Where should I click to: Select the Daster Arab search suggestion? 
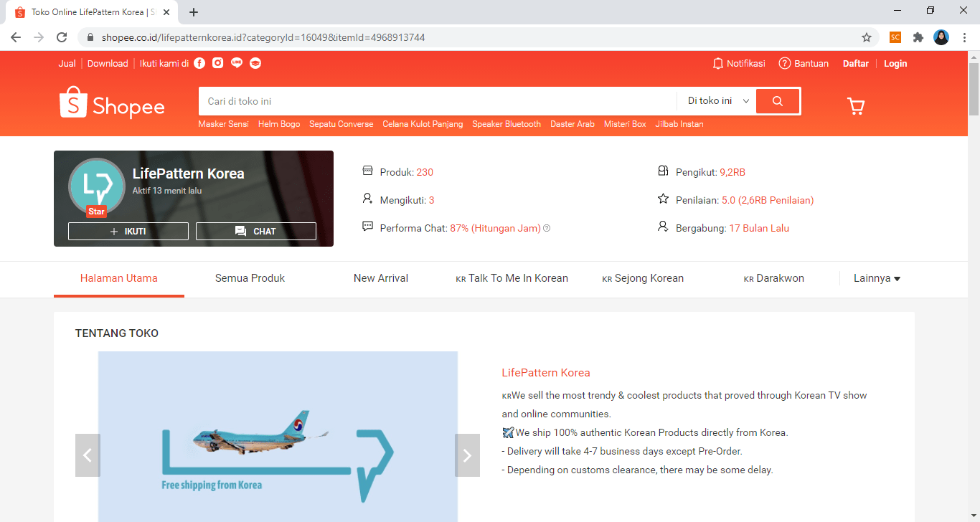click(x=573, y=124)
